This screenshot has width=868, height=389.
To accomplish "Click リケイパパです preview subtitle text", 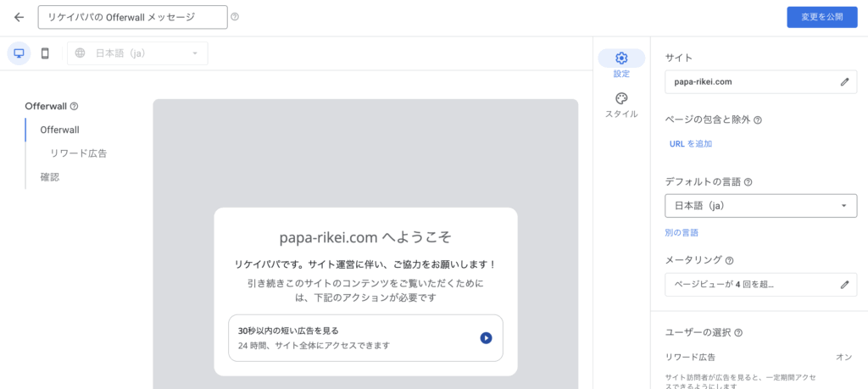I will [x=365, y=265].
